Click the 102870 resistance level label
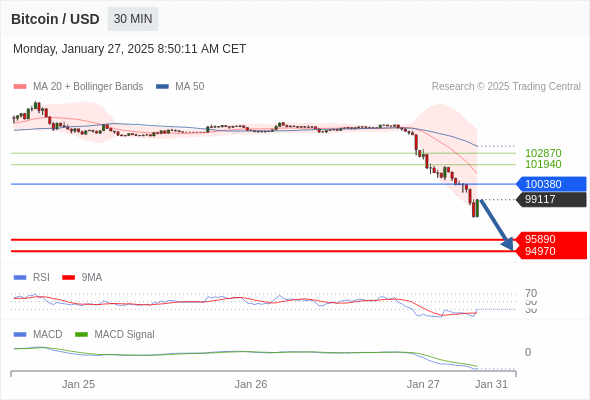Image resolution: width=590 pixels, height=400 pixels. 543,153
